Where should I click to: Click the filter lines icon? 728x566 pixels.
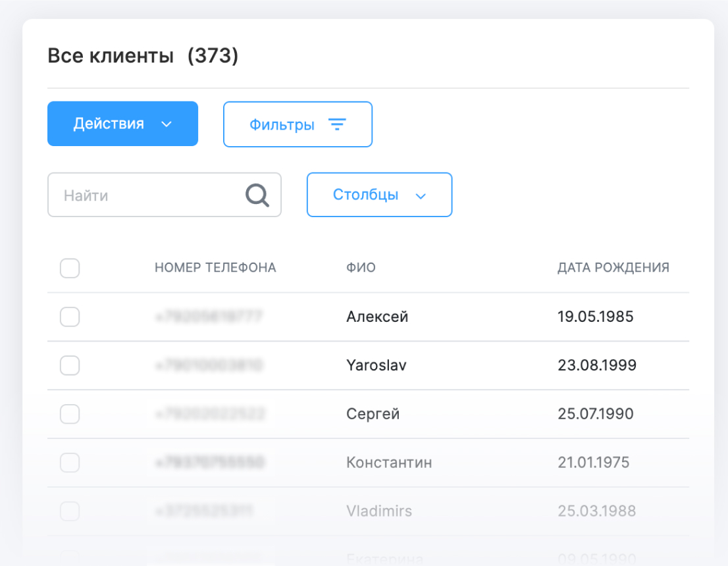point(337,124)
